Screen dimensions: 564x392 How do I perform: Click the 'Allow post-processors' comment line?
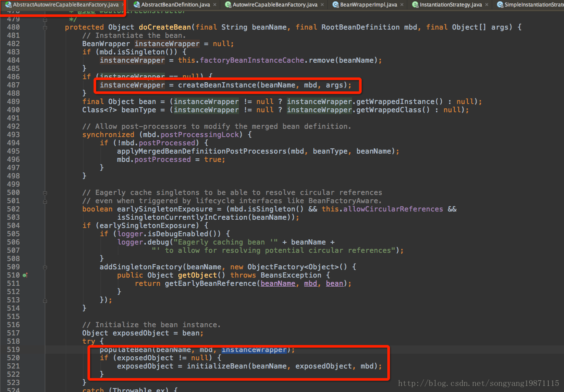[x=217, y=126]
